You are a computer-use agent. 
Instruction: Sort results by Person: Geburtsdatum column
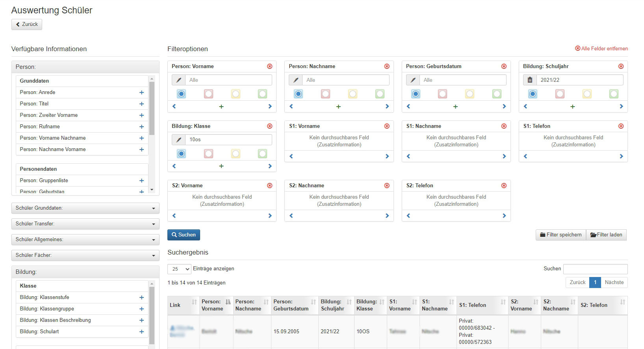(x=295, y=305)
